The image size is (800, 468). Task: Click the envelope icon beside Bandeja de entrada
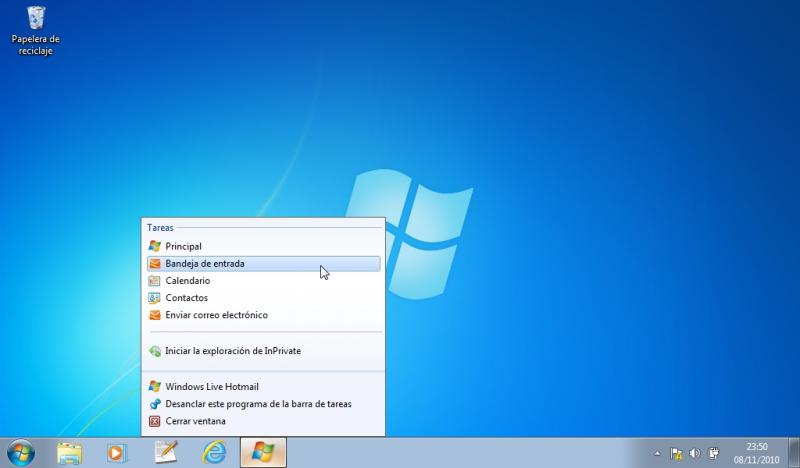tap(155, 264)
